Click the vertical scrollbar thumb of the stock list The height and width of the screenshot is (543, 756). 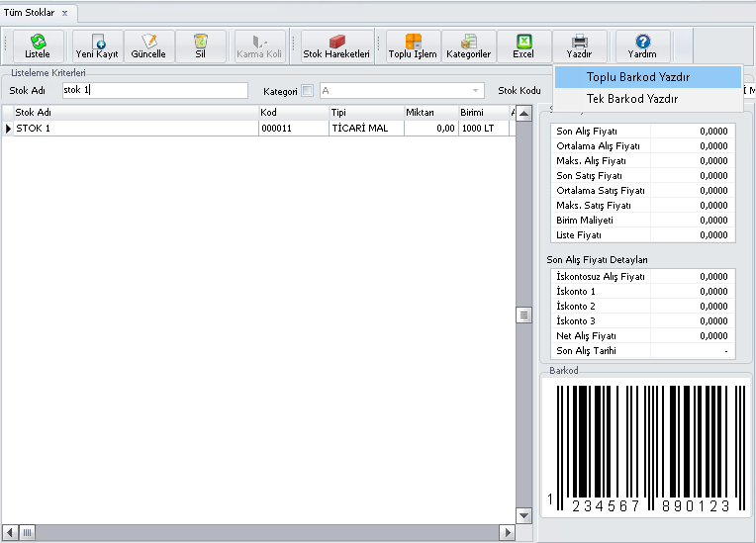(524, 315)
